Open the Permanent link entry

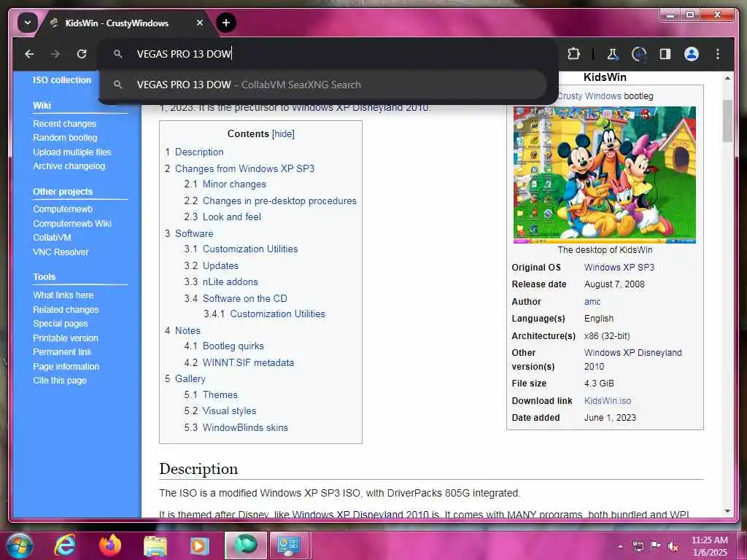[62, 352]
